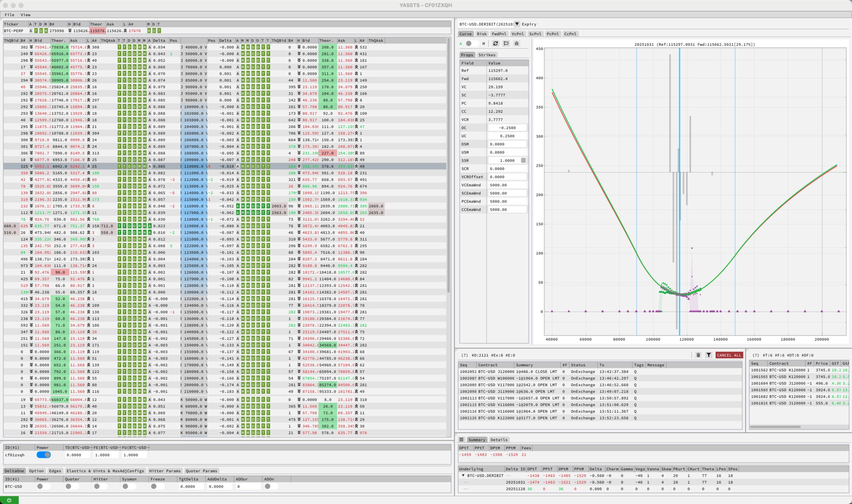Open the BTC-USD.DERIBIT expiry dropdown
This screenshot has width=852, height=504.
[517, 24]
